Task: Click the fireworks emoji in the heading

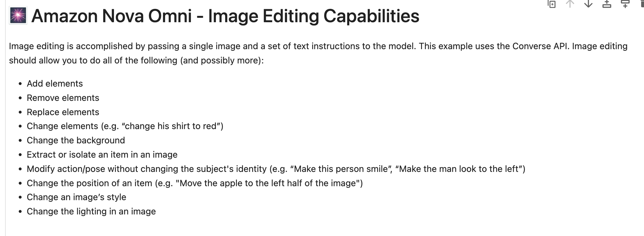Action: coord(18,16)
